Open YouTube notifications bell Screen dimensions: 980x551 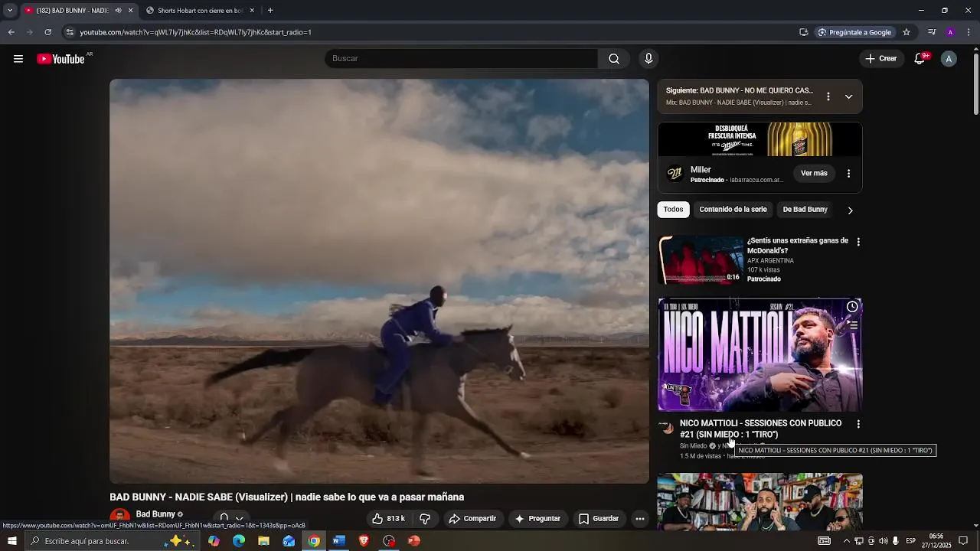920,59
